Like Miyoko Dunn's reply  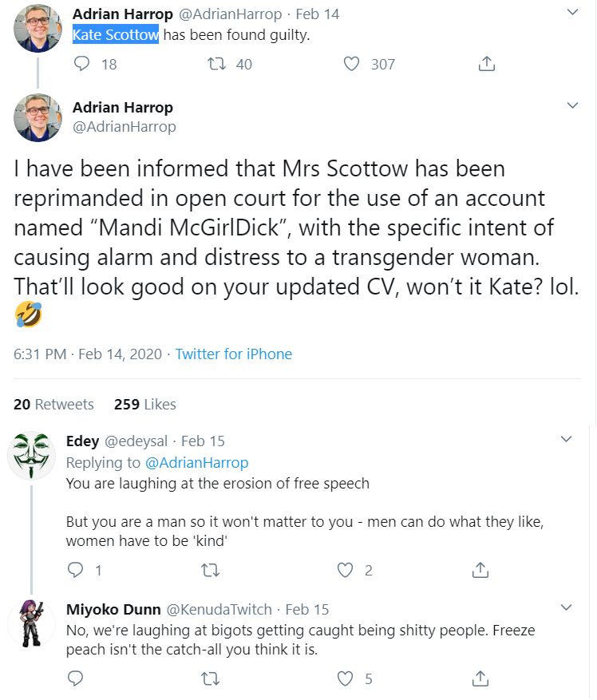point(345,678)
